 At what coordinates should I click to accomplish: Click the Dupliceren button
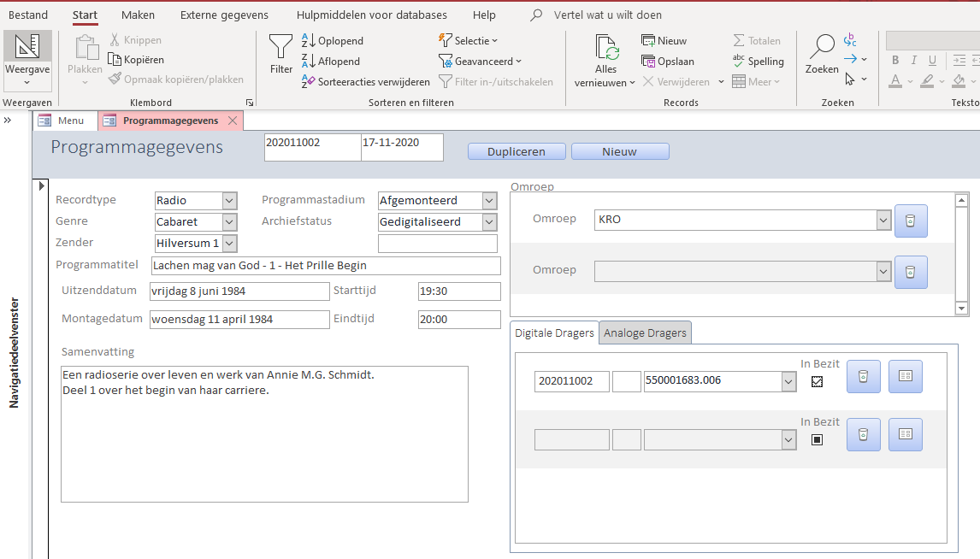tap(517, 151)
